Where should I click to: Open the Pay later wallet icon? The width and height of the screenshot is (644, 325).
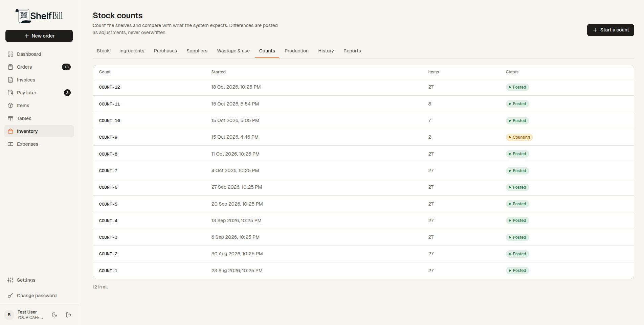point(10,93)
